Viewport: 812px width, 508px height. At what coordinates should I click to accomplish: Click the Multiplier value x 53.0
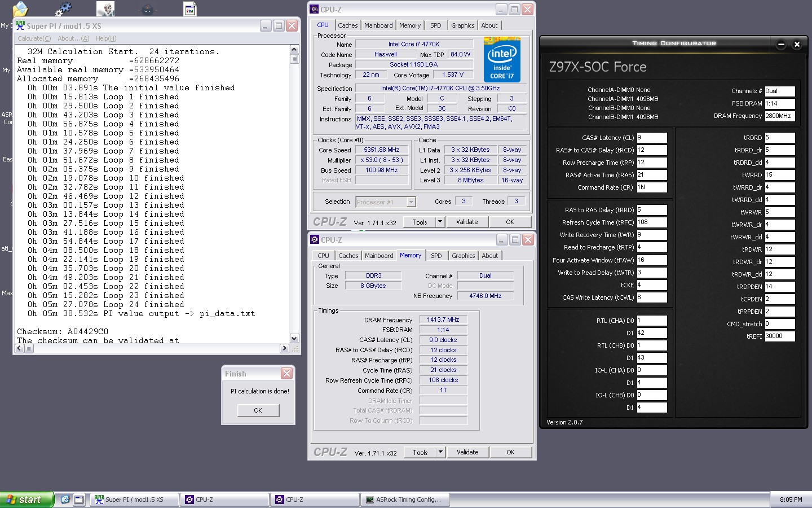[382, 160]
